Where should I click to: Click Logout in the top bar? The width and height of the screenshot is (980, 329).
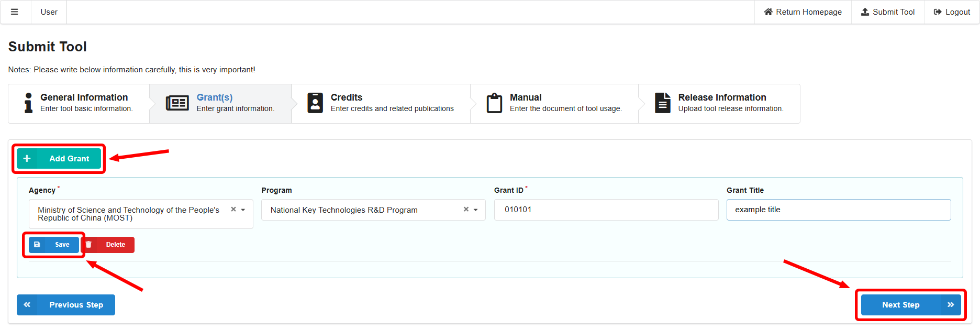pyautogui.click(x=952, y=12)
